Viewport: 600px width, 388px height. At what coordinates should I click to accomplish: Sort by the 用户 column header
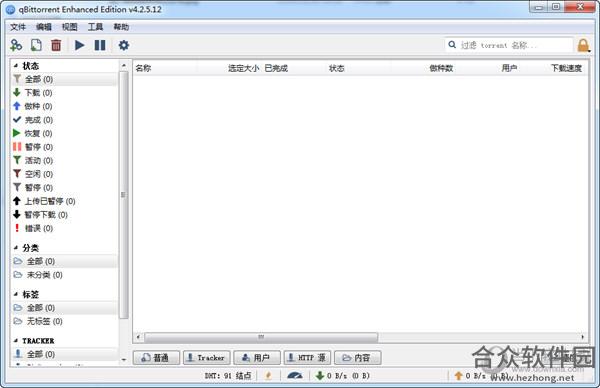pyautogui.click(x=489, y=68)
